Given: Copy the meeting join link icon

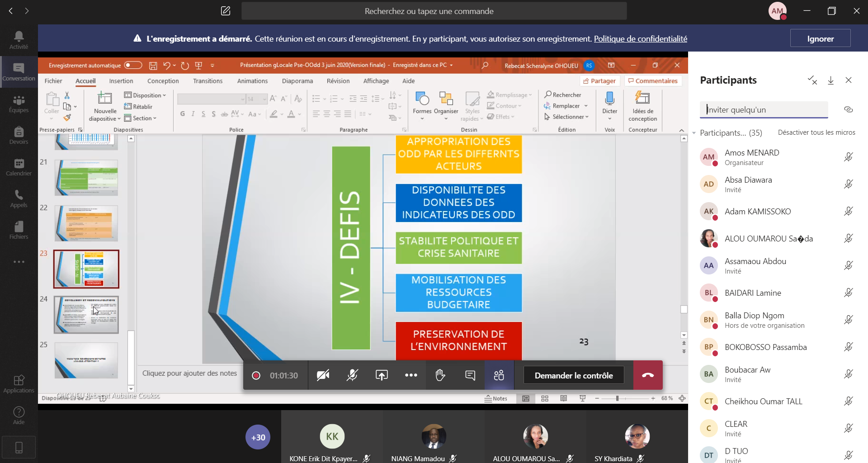Looking at the screenshot, I should coord(849,109).
